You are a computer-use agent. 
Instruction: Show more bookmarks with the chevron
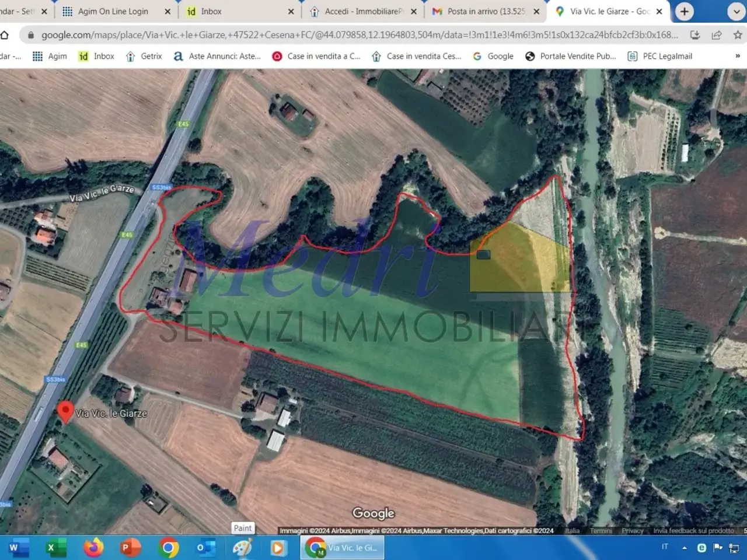point(738,56)
